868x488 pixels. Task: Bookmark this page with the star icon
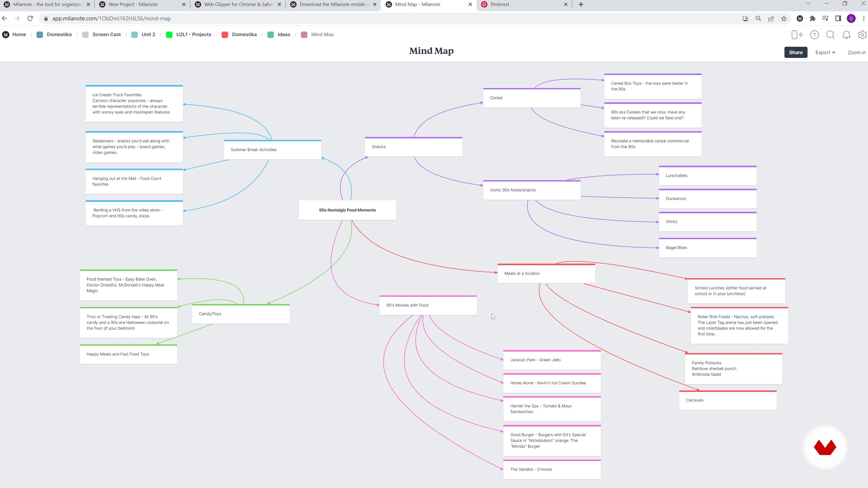point(784,19)
